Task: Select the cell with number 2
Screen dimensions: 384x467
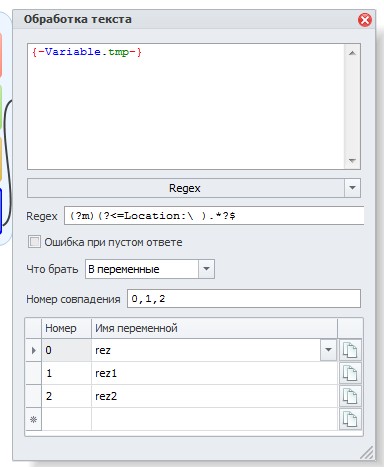Action: pyautogui.click(x=66, y=396)
